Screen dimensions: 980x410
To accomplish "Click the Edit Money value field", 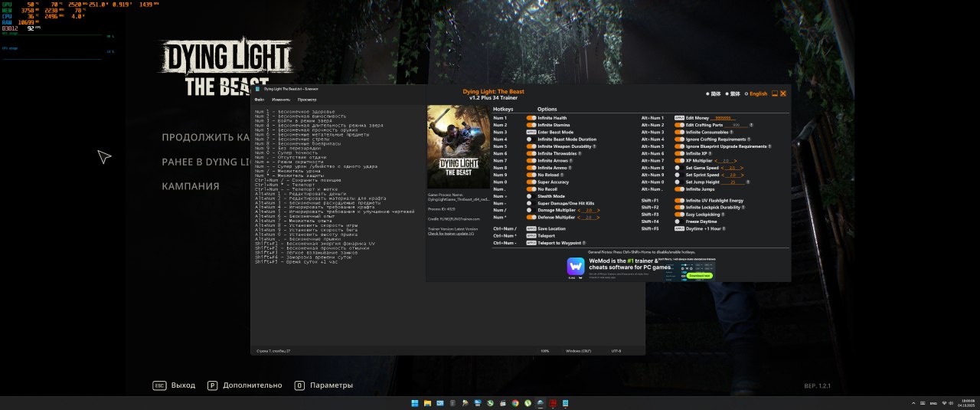I will (x=723, y=118).
